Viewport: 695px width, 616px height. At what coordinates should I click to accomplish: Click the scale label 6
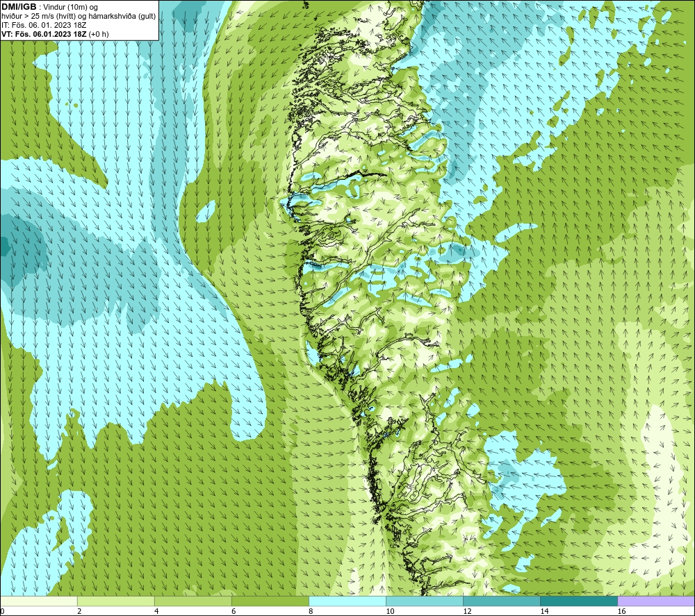[234, 611]
